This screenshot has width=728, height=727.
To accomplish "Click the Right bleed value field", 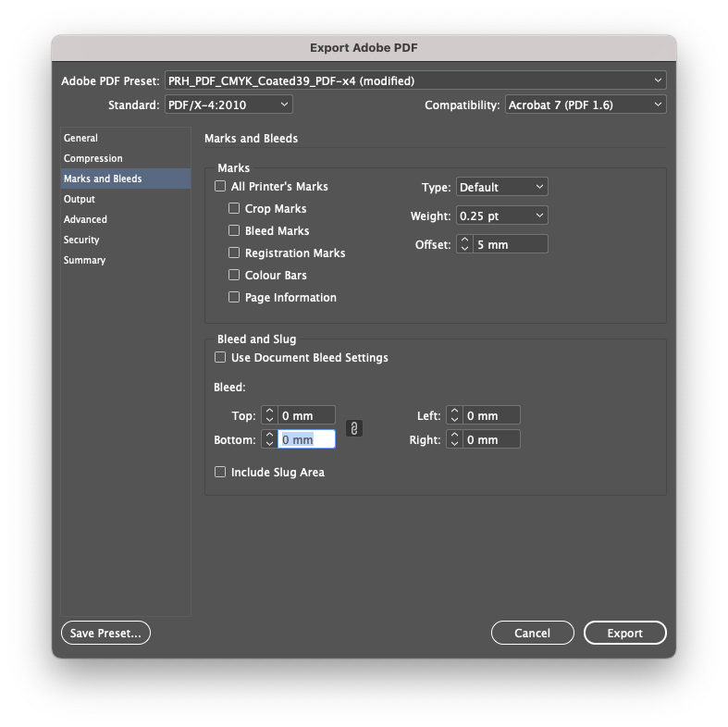I will coord(491,439).
